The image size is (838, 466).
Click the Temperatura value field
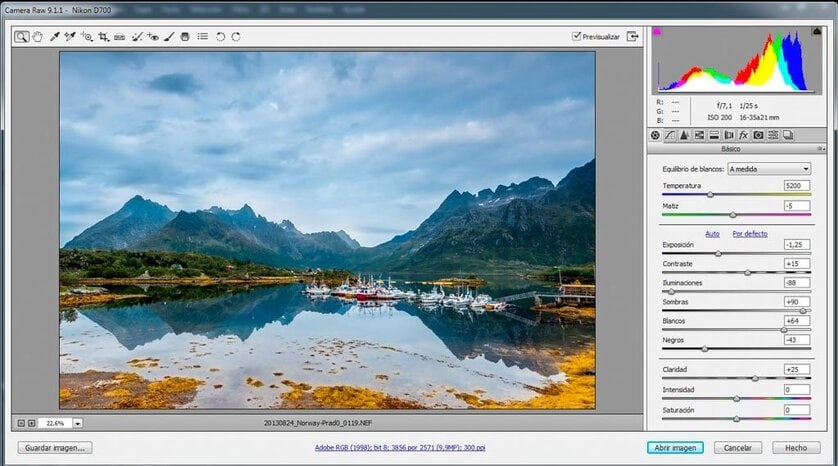(x=796, y=186)
